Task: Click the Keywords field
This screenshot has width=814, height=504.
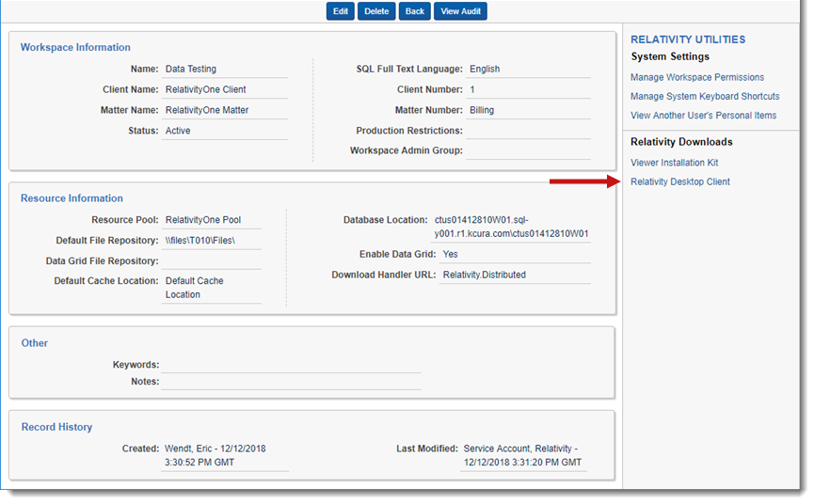Action: click(290, 364)
